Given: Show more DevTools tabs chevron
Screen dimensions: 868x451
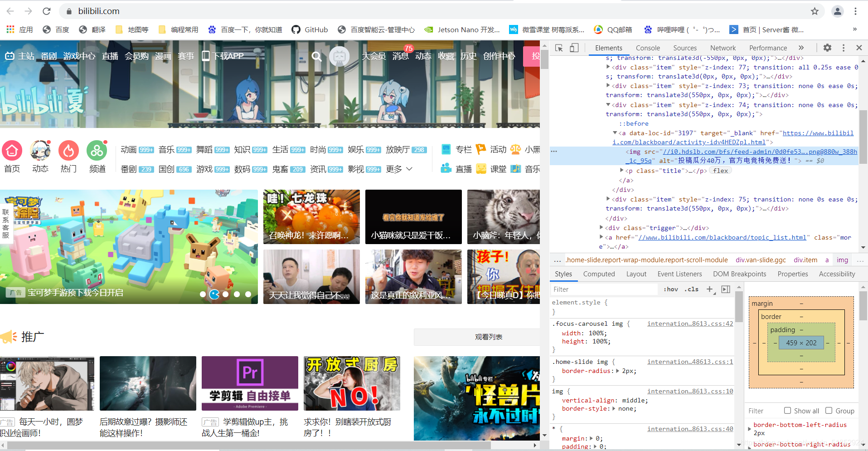Looking at the screenshot, I should tap(801, 48).
